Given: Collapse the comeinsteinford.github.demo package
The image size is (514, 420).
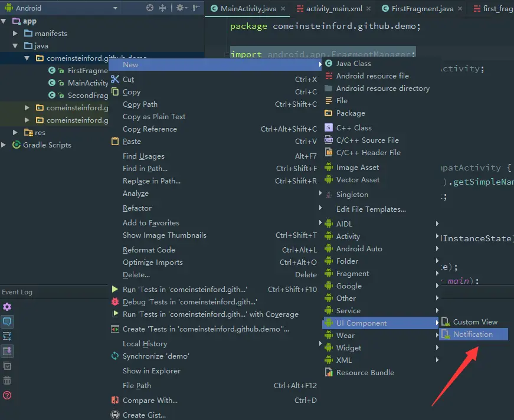Looking at the screenshot, I should coord(27,58).
